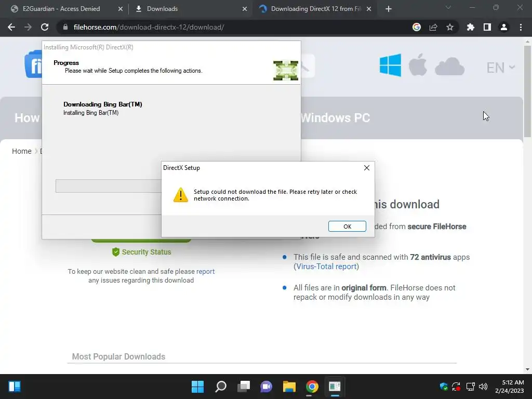Open Task View on the taskbar
Viewport: 532px width, 399px height.
(243, 387)
